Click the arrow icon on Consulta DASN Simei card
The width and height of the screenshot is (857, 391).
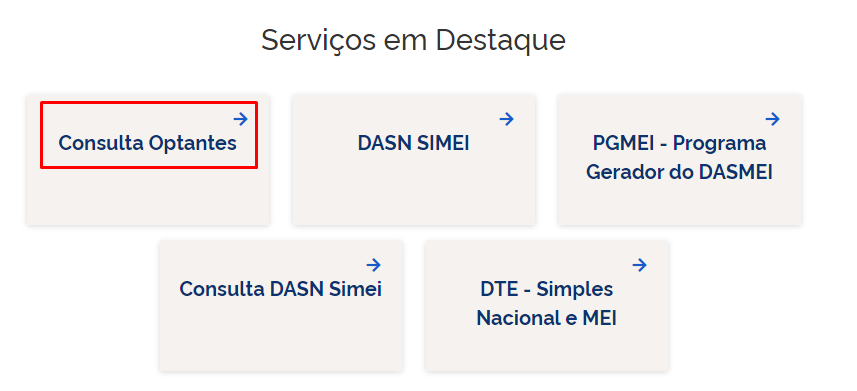point(374,265)
